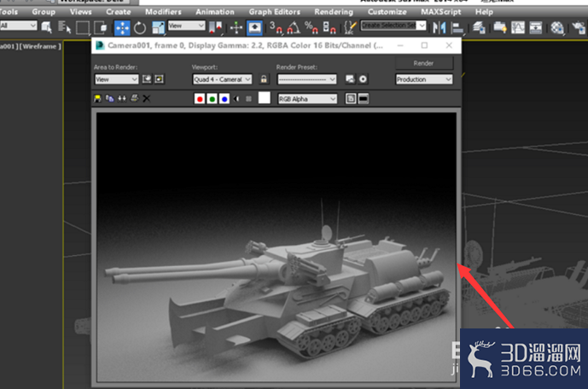This screenshot has height=389, width=588.
Task: Open Render Setup from frame window
Action: (x=350, y=79)
